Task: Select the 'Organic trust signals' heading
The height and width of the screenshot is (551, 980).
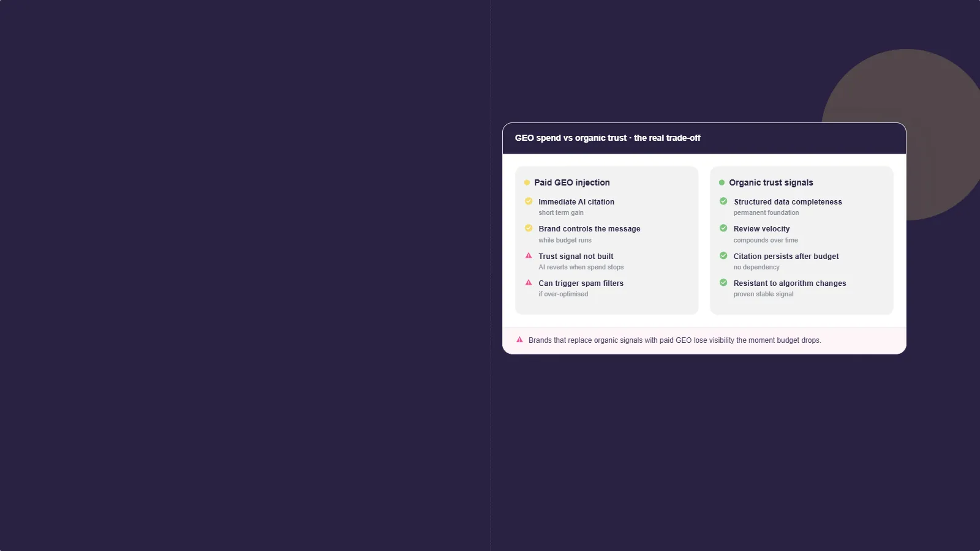Action: click(x=771, y=182)
